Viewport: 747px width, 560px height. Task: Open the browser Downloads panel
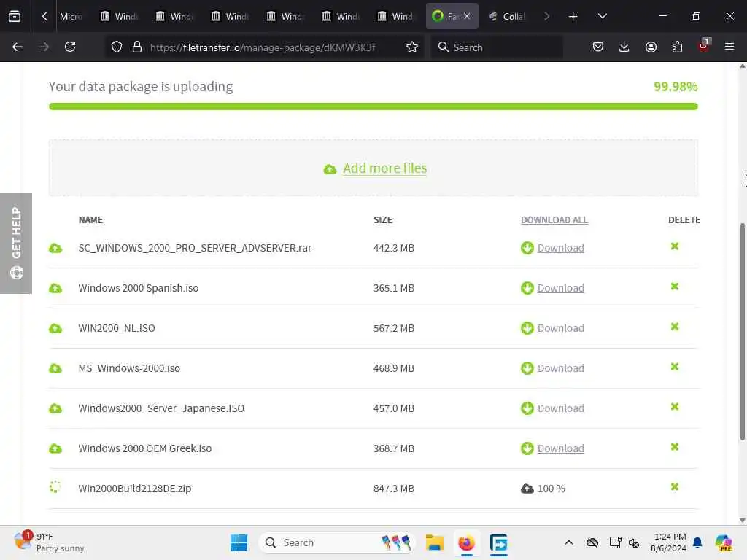coord(624,47)
